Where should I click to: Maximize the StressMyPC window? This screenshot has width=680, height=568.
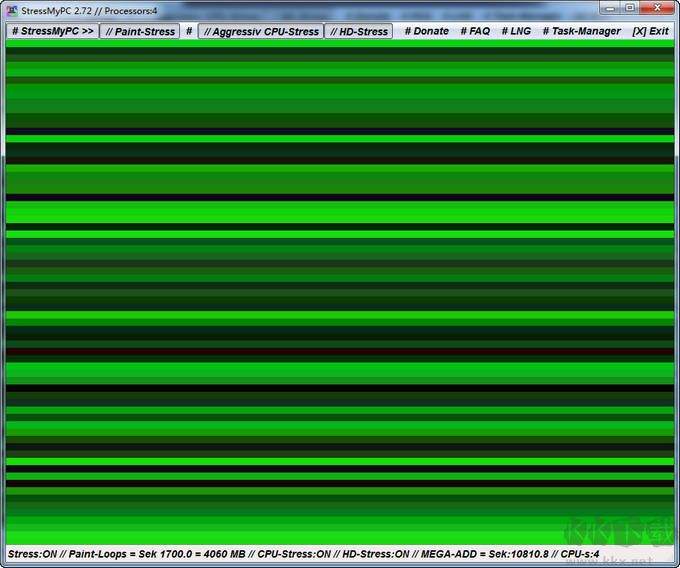click(x=630, y=8)
